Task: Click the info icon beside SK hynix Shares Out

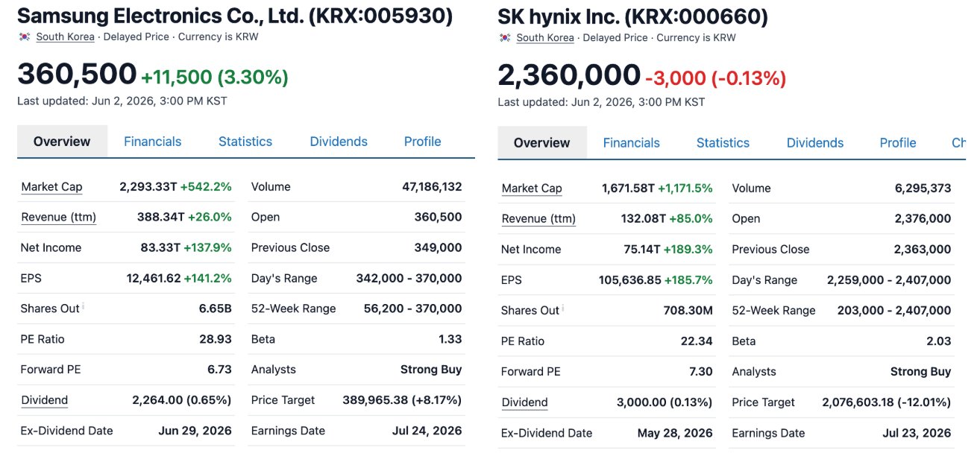Action: click(563, 307)
